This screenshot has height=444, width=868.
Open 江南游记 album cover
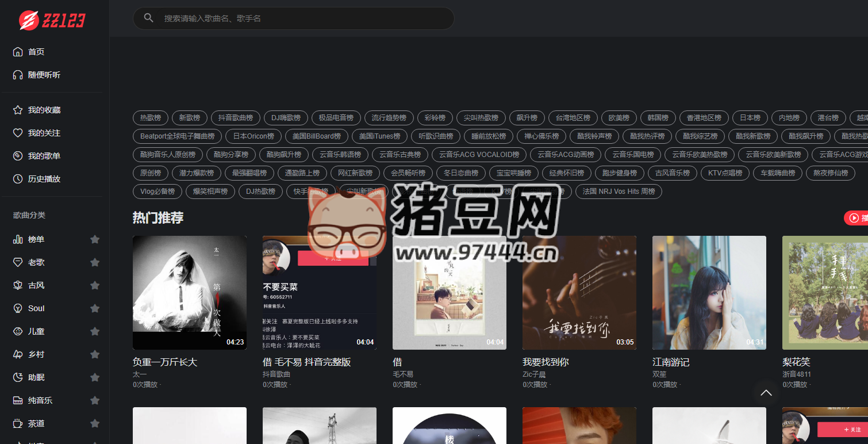[709, 293]
